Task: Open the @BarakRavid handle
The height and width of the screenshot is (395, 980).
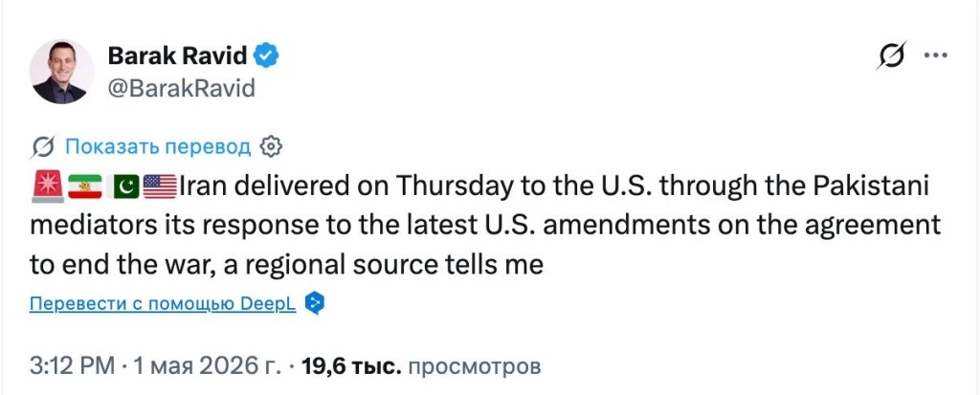Action: (x=181, y=88)
